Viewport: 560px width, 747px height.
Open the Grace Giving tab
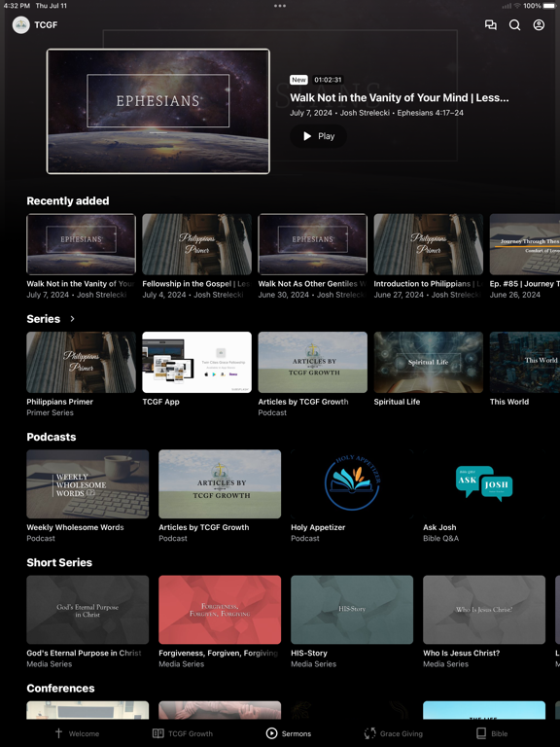pos(394,733)
